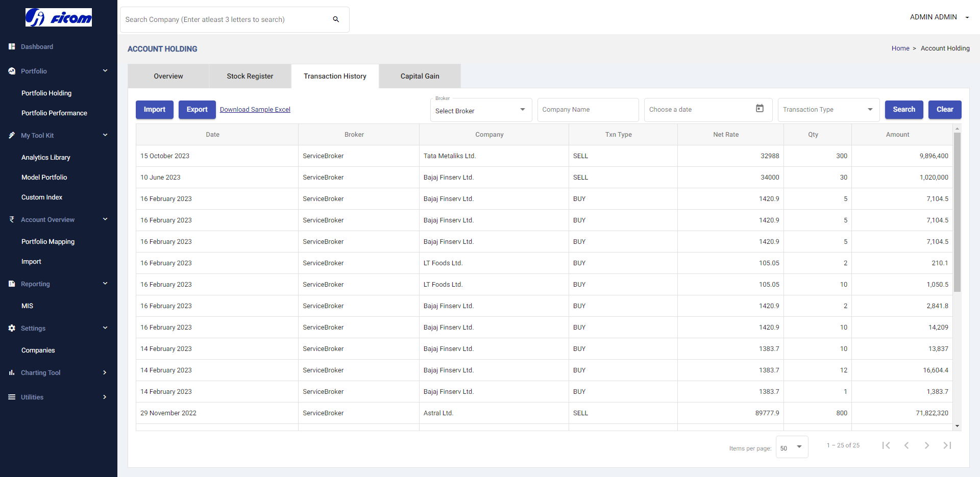Click the search magnifier icon
980x477 pixels.
tap(336, 19)
